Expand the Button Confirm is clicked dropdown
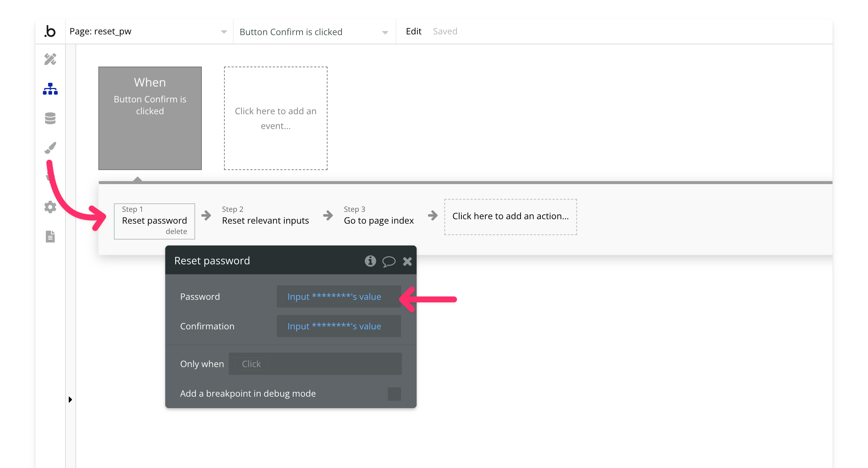 tap(385, 32)
